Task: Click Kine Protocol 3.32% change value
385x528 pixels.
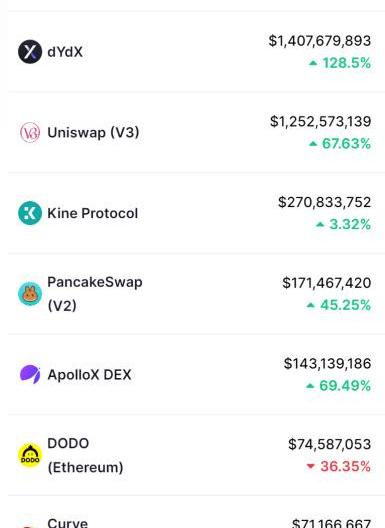Action: (x=350, y=224)
